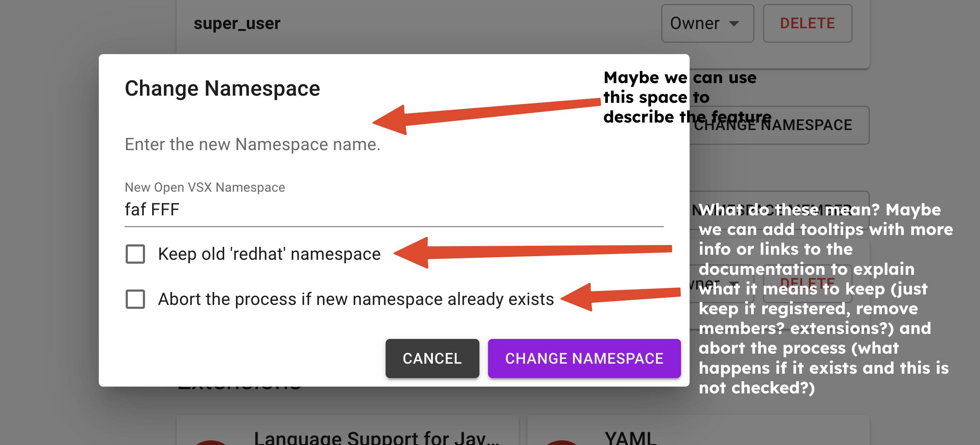This screenshot has width=980, height=445.
Task: Open the Language Support for Java extension
Action: [x=376, y=438]
